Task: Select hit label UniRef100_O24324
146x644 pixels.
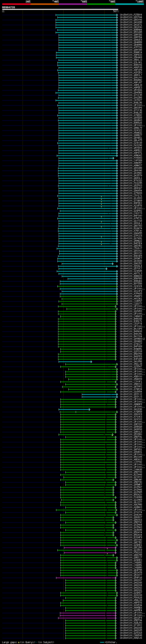Action: coord(131,286)
